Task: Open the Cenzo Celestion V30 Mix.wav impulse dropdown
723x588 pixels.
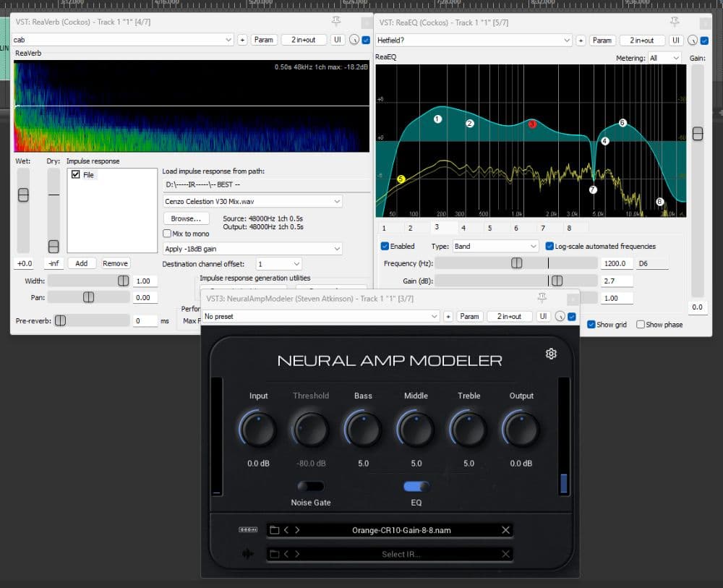Action: pos(252,201)
